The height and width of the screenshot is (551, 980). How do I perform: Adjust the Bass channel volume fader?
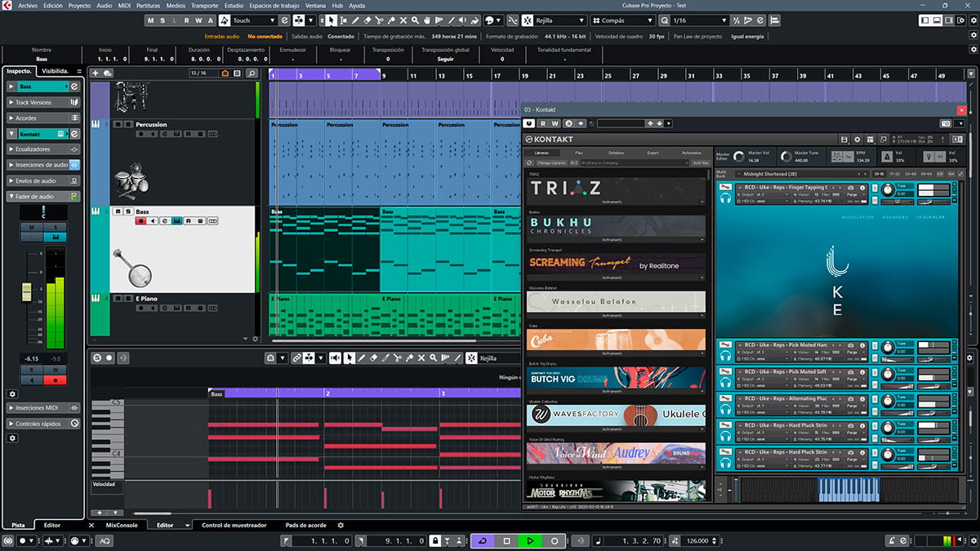[26, 291]
